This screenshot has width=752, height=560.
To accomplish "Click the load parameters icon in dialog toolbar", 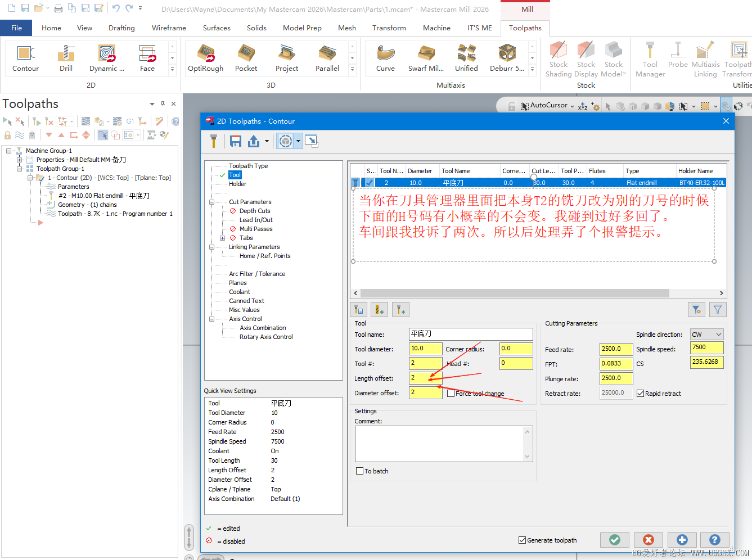I will pos(254,141).
